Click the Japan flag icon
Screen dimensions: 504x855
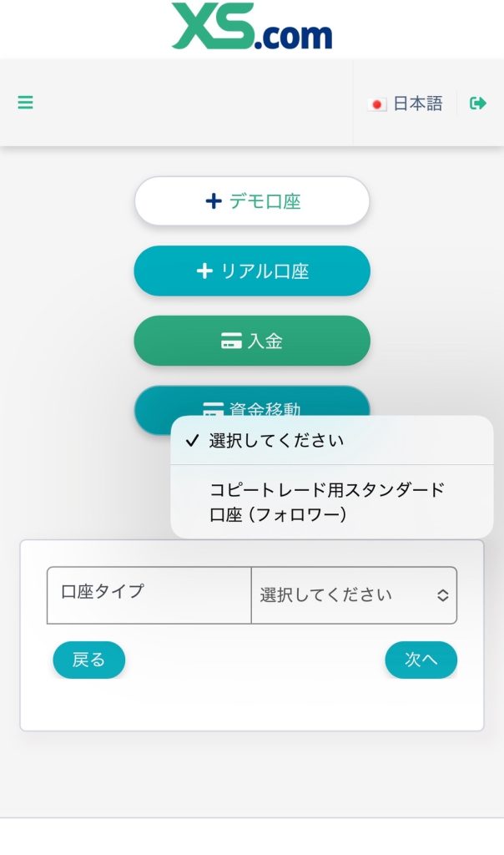tap(377, 104)
